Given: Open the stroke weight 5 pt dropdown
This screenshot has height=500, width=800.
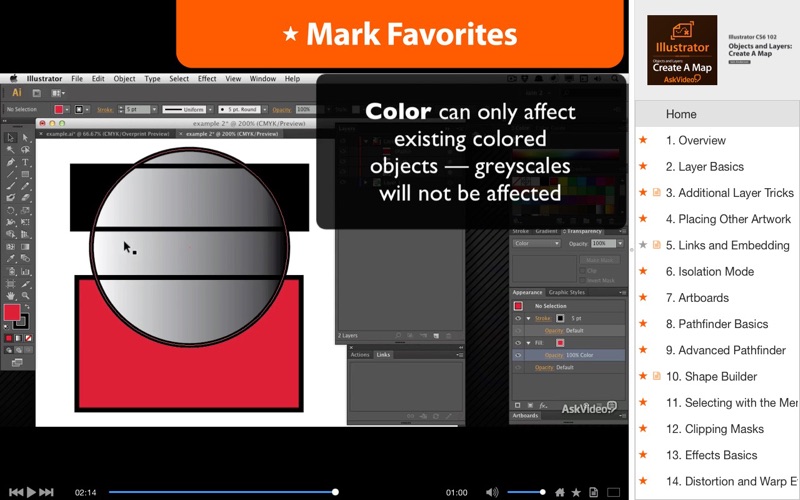Looking at the screenshot, I should pos(154,109).
